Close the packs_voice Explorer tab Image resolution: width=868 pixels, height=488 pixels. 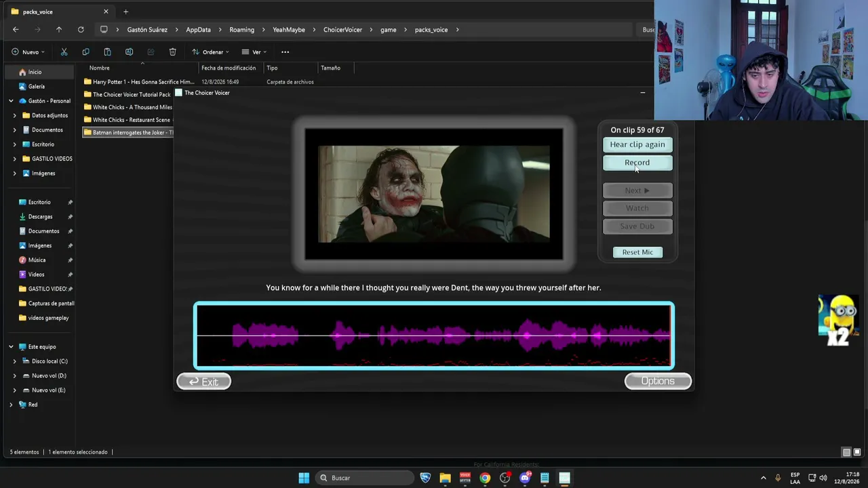click(x=106, y=12)
